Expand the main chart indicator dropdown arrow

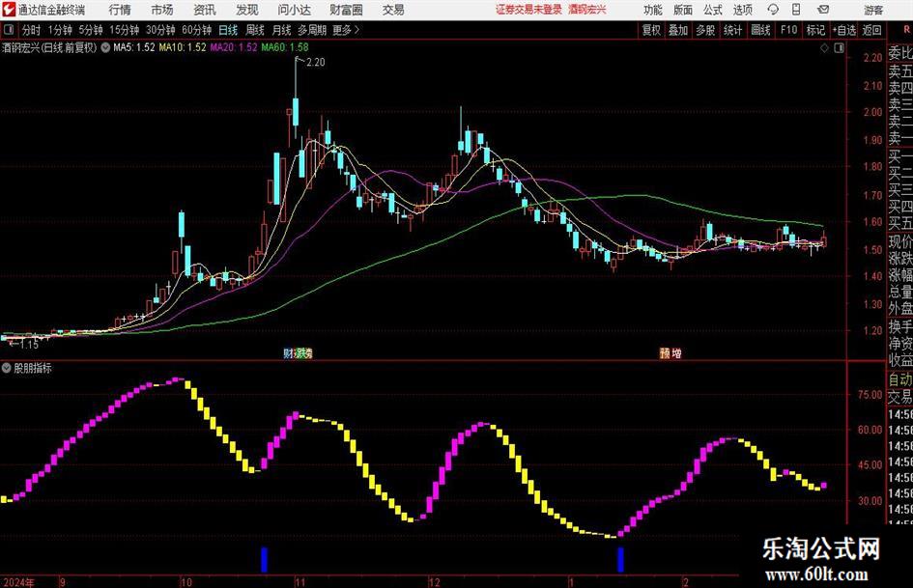pos(105,47)
